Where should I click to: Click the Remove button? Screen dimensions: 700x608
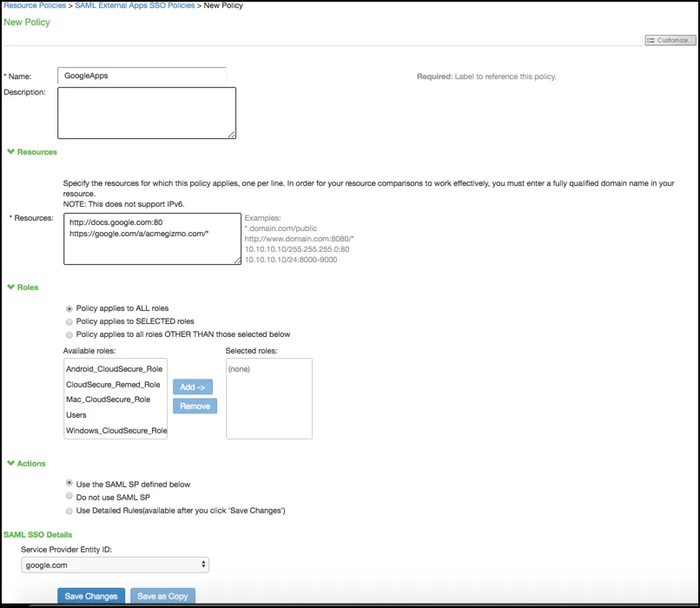pyautogui.click(x=195, y=406)
